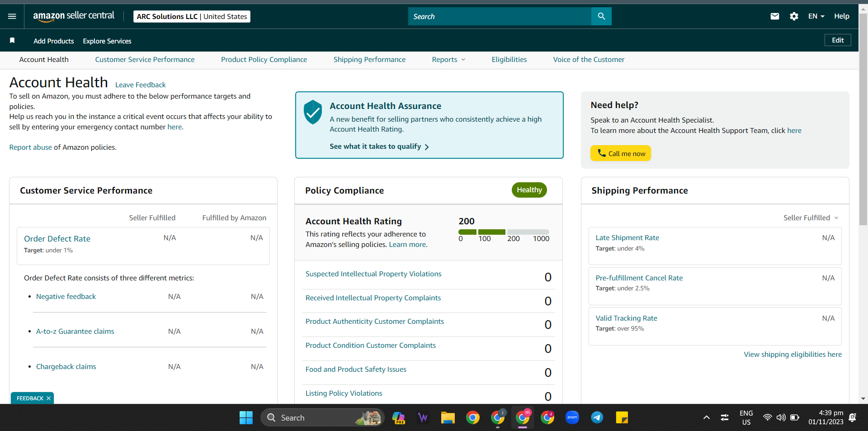The image size is (868, 431).
Task: Open the Shipping Performance tab
Action: coord(369,60)
